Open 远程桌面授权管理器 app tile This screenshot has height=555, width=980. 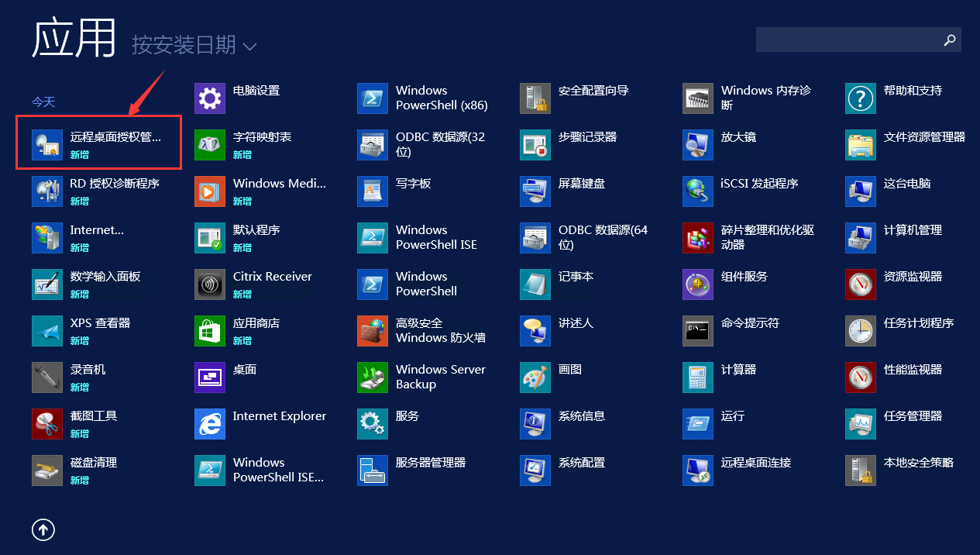tap(98, 145)
